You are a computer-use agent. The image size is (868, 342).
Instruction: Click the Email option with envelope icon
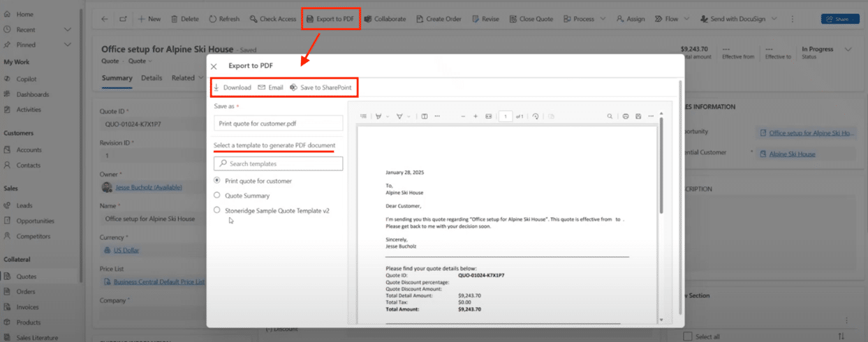pyautogui.click(x=270, y=88)
